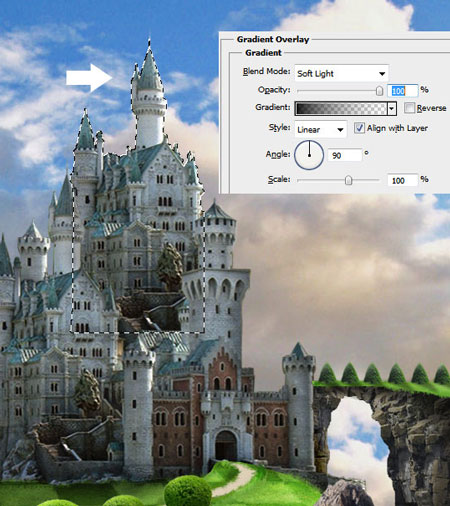Image resolution: width=450 pixels, height=506 pixels.
Task: Open gradient editor via gradient preview bar
Action: coord(341,108)
